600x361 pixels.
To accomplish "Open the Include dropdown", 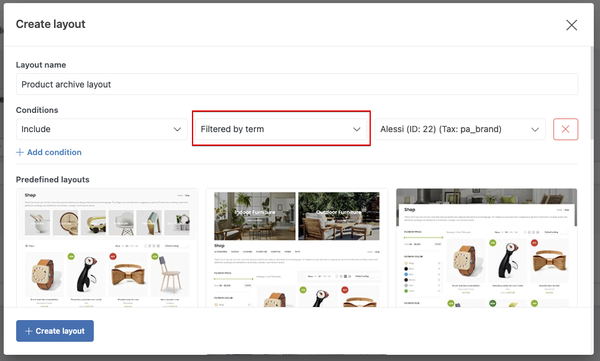I will (x=101, y=129).
